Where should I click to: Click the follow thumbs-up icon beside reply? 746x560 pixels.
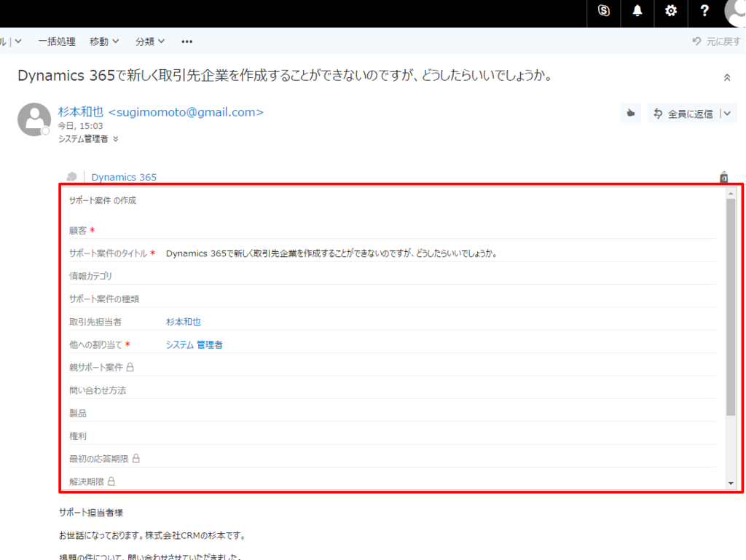[630, 113]
